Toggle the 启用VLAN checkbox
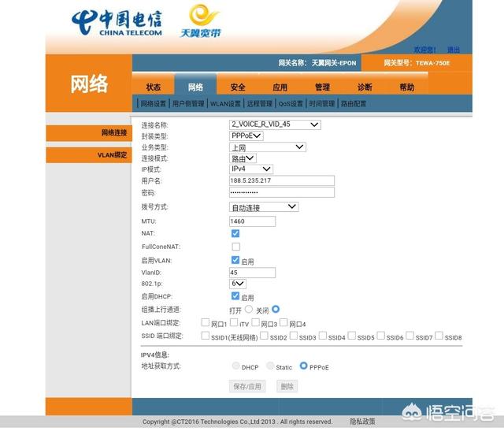 pyautogui.click(x=235, y=260)
